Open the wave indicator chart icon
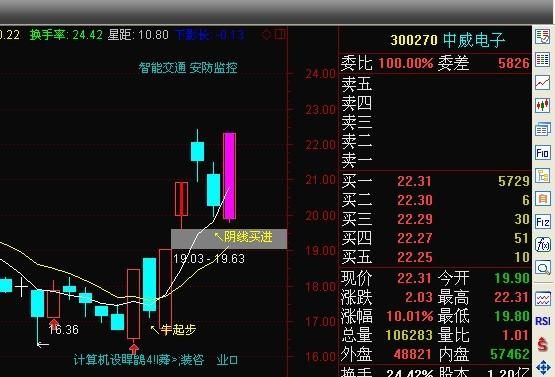Image resolution: width=555 pixels, height=377 pixels. (543, 299)
